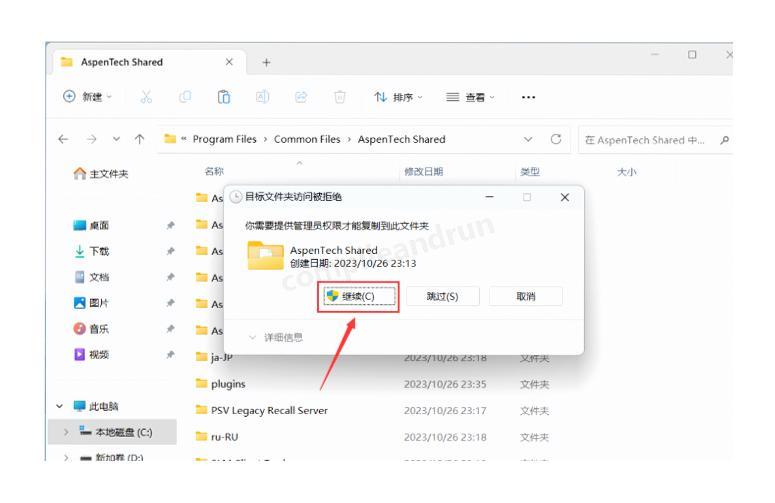Unpin 文档 using its pin icon
The image size is (775, 503).
click(x=170, y=277)
